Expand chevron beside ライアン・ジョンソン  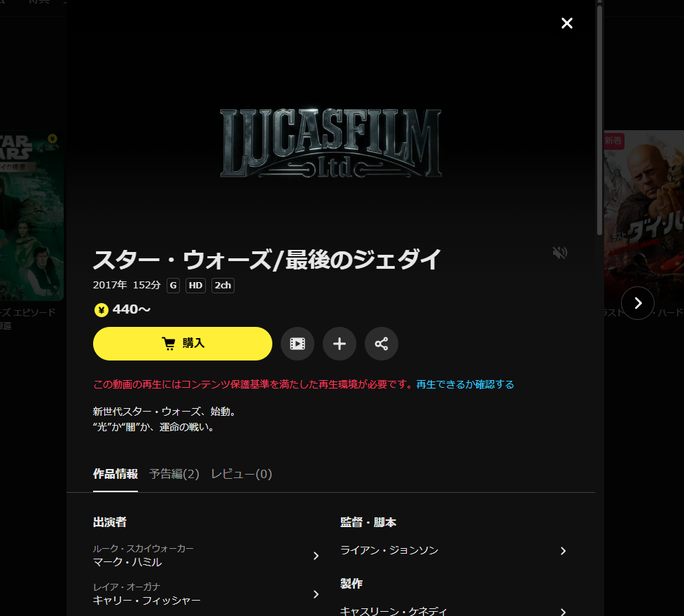point(563,551)
